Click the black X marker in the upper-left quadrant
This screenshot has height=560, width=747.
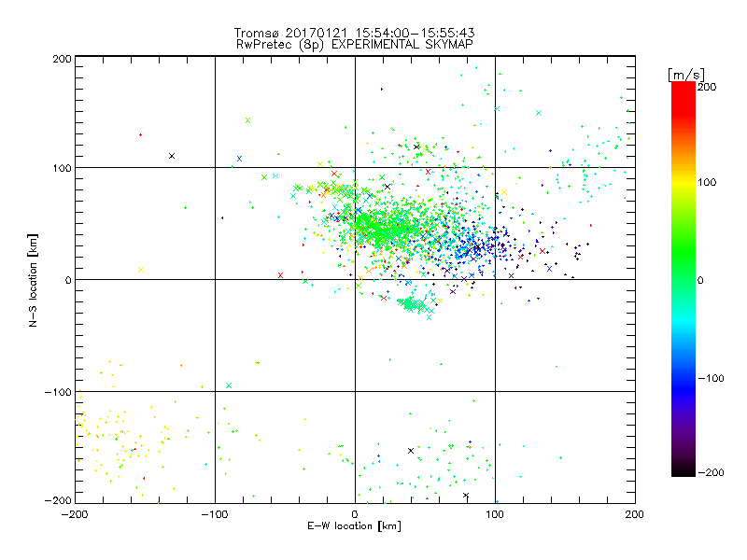click(x=172, y=156)
